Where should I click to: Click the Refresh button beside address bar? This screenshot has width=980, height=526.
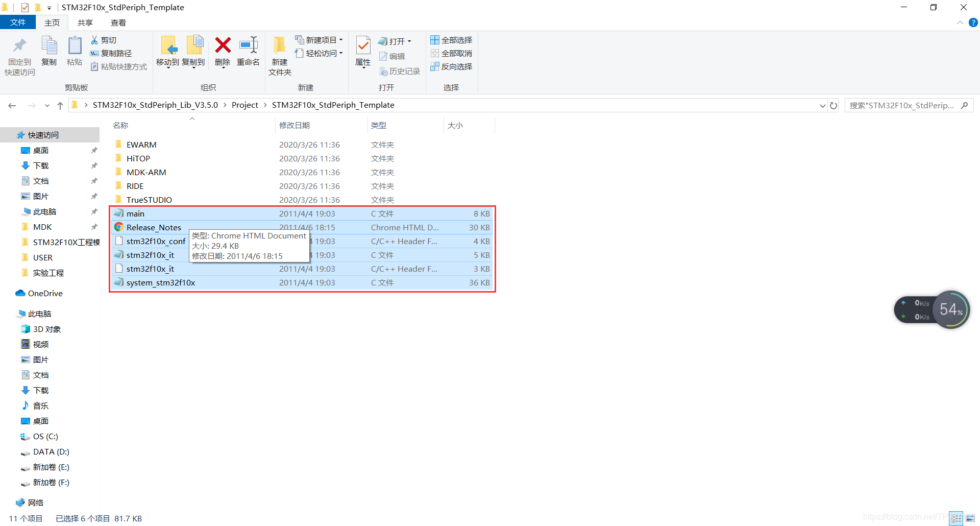point(834,105)
